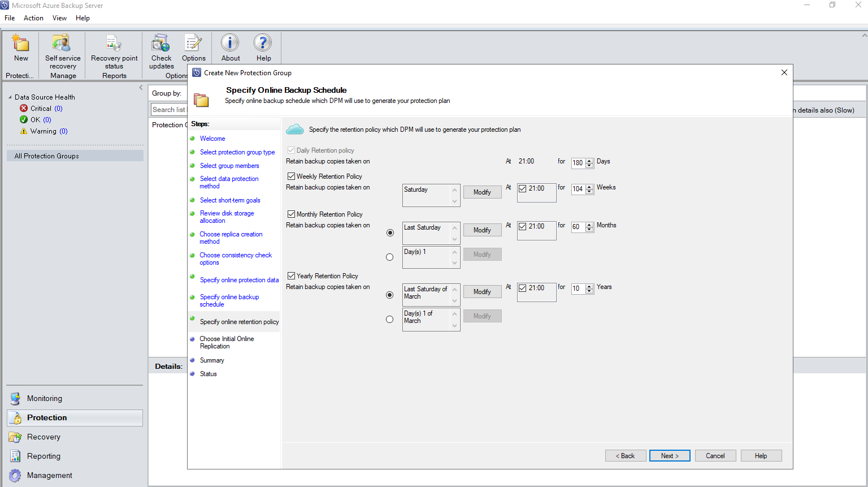Click weekly retention weeks value field
This screenshot has height=487, width=868.
coord(578,189)
